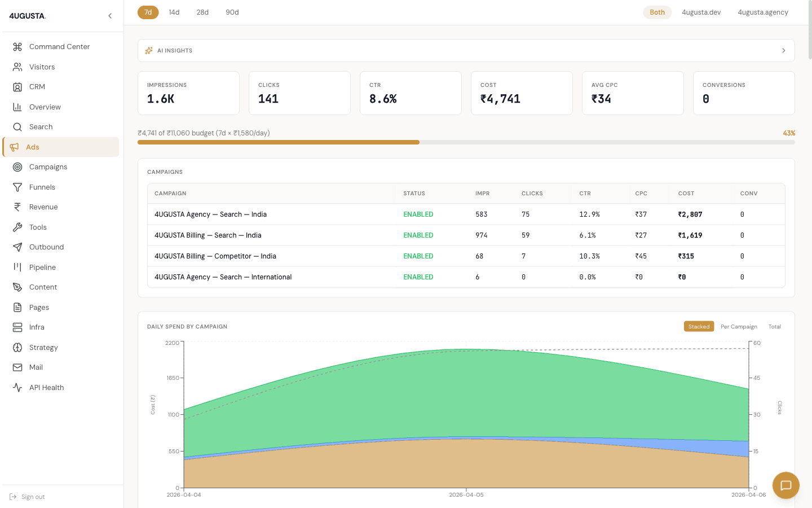
Task: Expand the AI Insights panel chevron
Action: pyautogui.click(x=783, y=50)
